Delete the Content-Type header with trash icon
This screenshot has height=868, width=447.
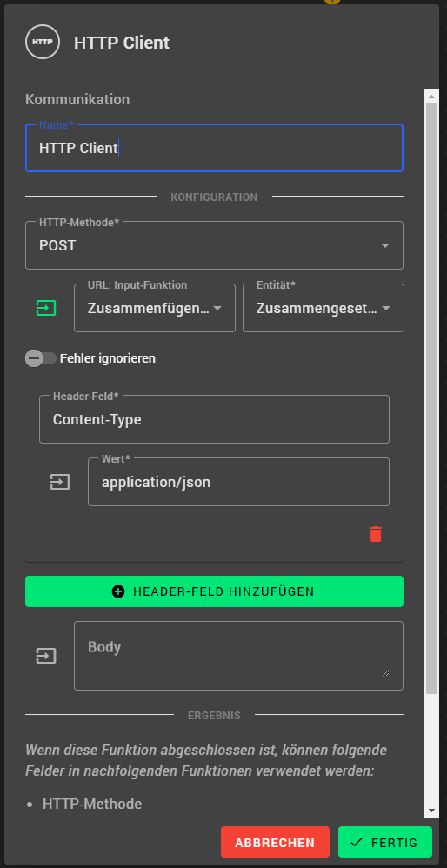[x=376, y=534]
